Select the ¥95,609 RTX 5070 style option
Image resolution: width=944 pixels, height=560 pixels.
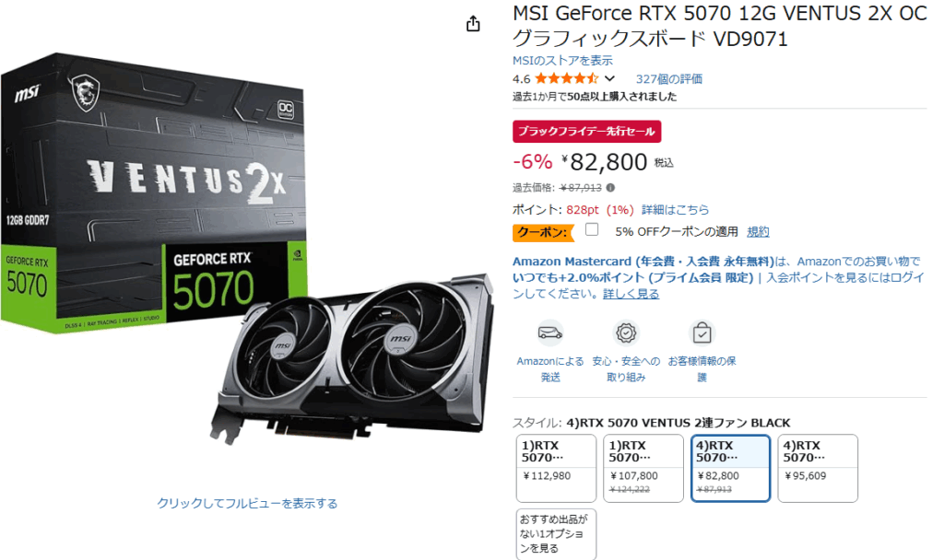point(818,469)
